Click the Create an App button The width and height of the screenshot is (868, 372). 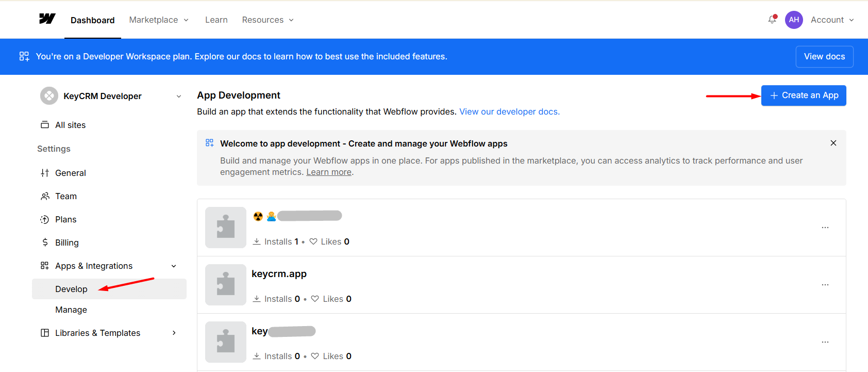click(x=804, y=95)
